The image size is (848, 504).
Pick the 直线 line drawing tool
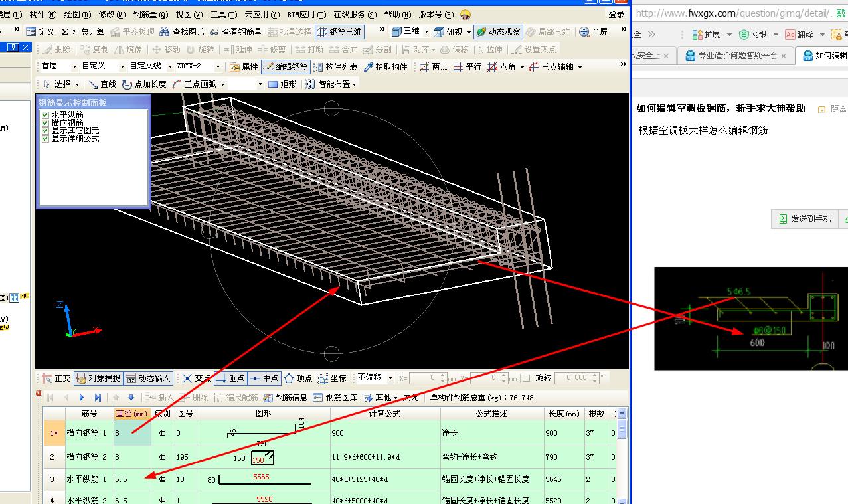(102, 84)
